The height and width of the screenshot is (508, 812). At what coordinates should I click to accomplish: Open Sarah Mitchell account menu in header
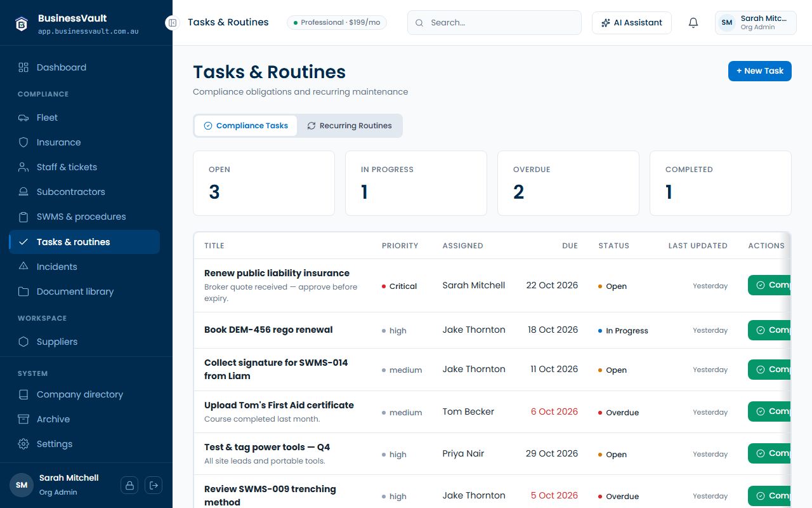pos(756,23)
